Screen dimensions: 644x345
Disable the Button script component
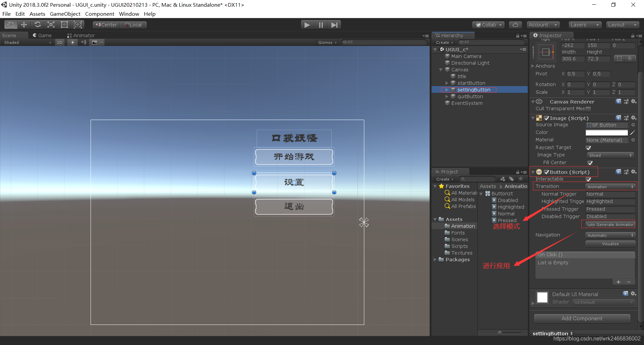tap(547, 172)
